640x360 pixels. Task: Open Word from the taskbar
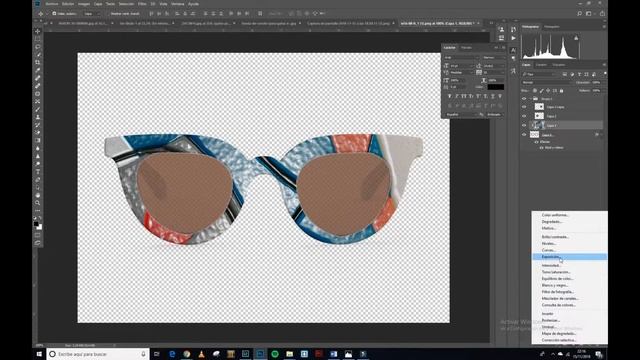pos(333,354)
